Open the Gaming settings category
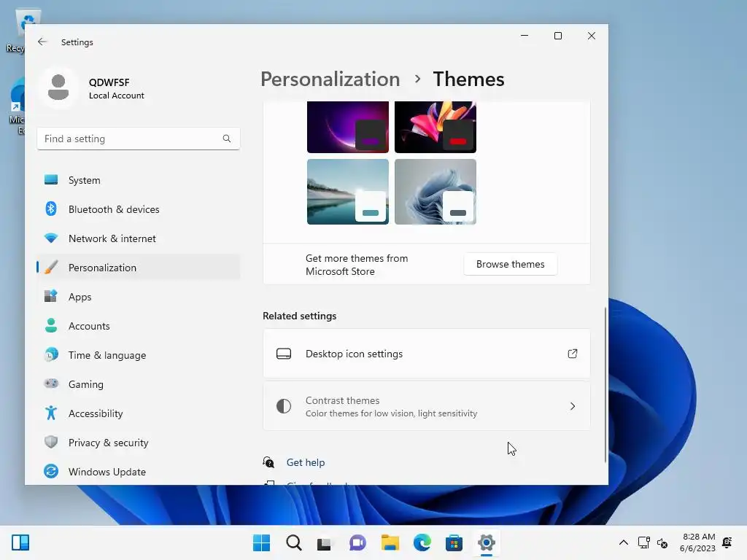 coord(139,384)
